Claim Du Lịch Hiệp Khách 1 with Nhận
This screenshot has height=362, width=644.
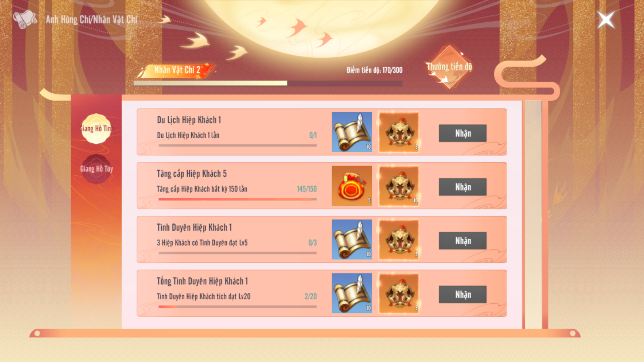pyautogui.click(x=462, y=133)
